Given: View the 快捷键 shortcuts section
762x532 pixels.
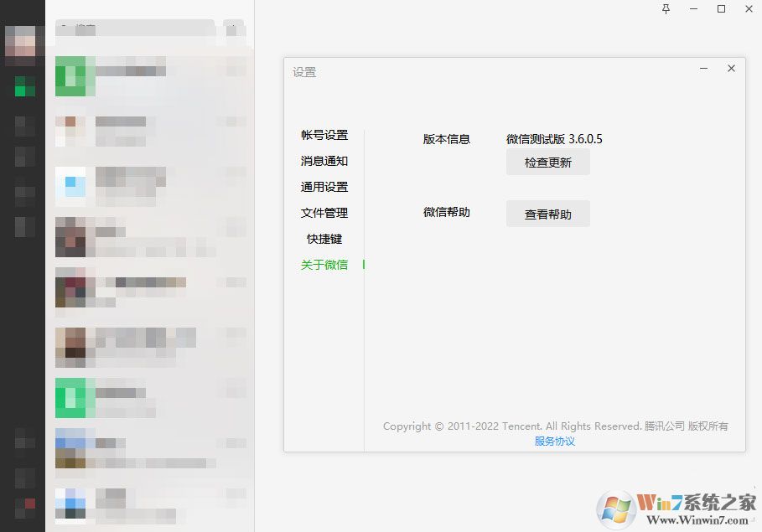Looking at the screenshot, I should 324,239.
